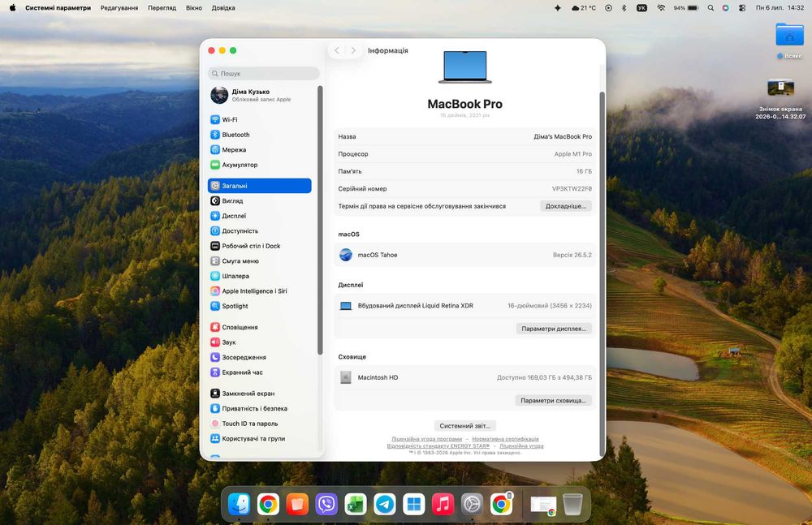Open Дисплеї settings in the sidebar
Image resolution: width=812 pixels, height=525 pixels.
coord(260,216)
